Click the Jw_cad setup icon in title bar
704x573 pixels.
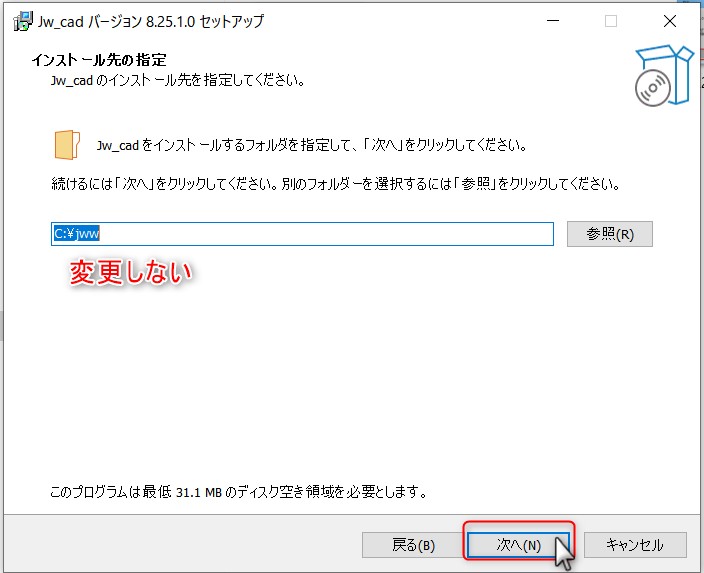(x=22, y=21)
